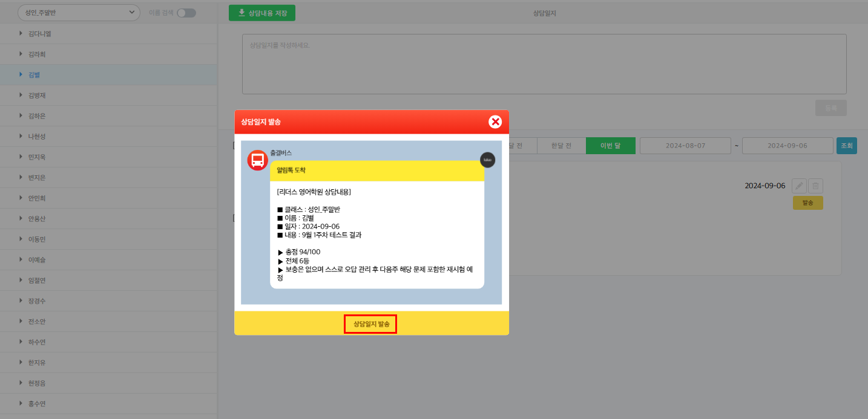Click the pencil edit icon for 2024-09-06 entry
This screenshot has height=419, width=868.
tap(799, 186)
